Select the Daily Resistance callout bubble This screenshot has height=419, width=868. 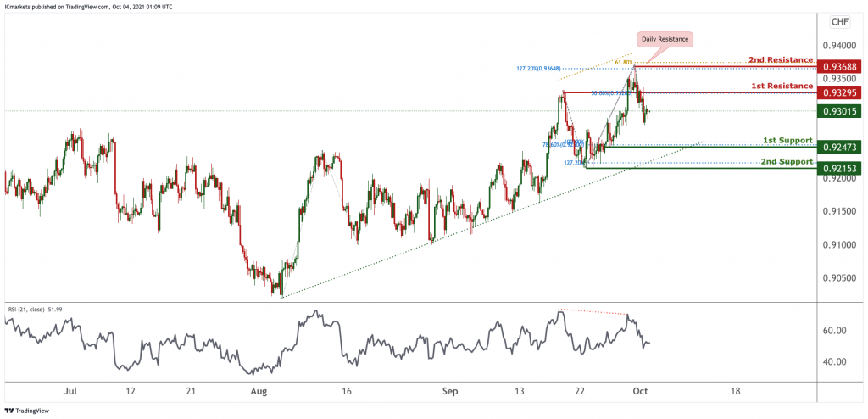[665, 39]
